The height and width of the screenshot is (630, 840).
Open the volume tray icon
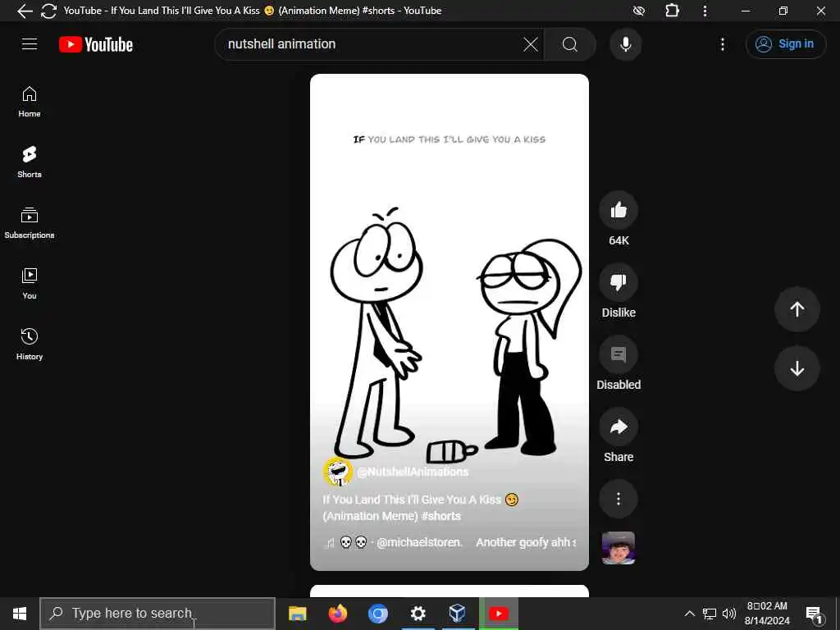click(729, 614)
